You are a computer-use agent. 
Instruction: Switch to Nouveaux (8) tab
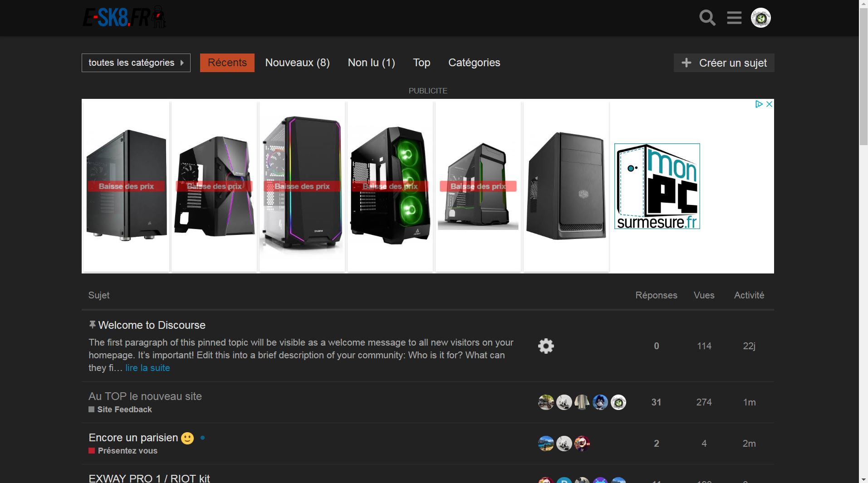point(297,63)
